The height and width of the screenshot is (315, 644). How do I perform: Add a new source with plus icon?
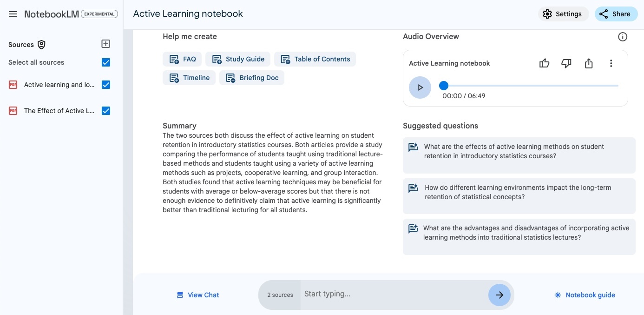pyautogui.click(x=106, y=44)
